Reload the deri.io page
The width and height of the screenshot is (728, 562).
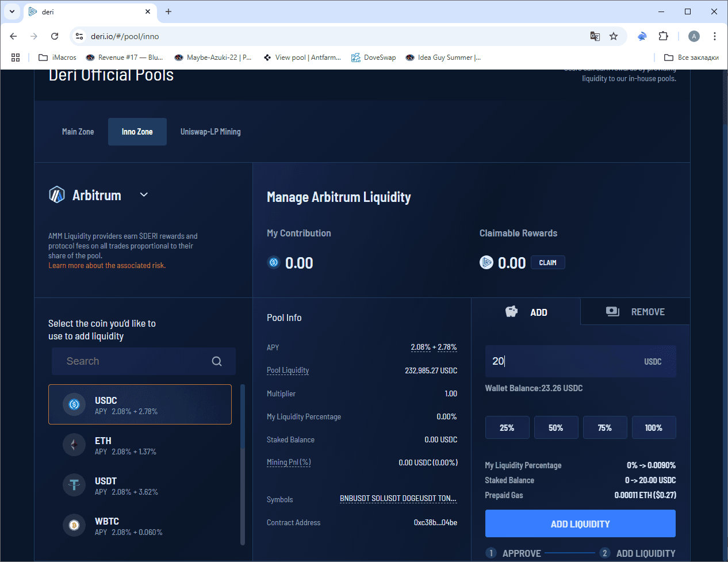(55, 36)
